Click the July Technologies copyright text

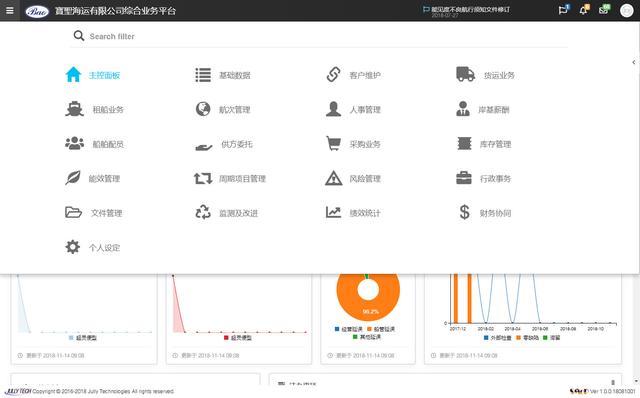point(103,391)
